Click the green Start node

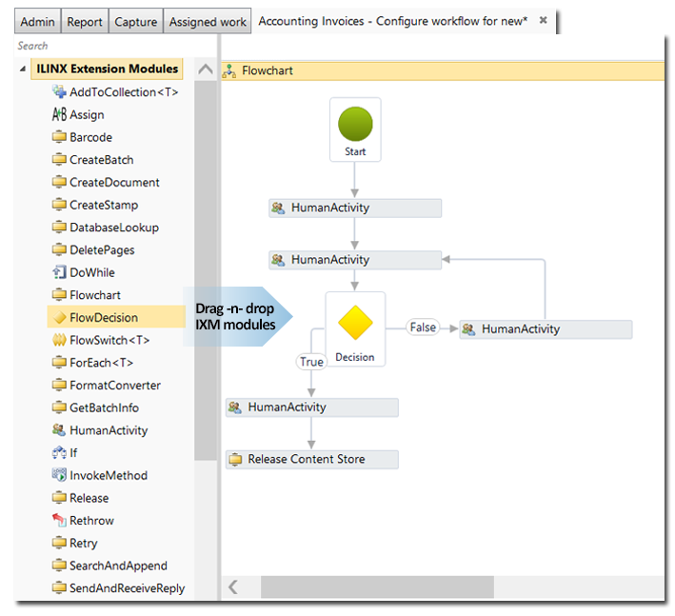pos(355,125)
